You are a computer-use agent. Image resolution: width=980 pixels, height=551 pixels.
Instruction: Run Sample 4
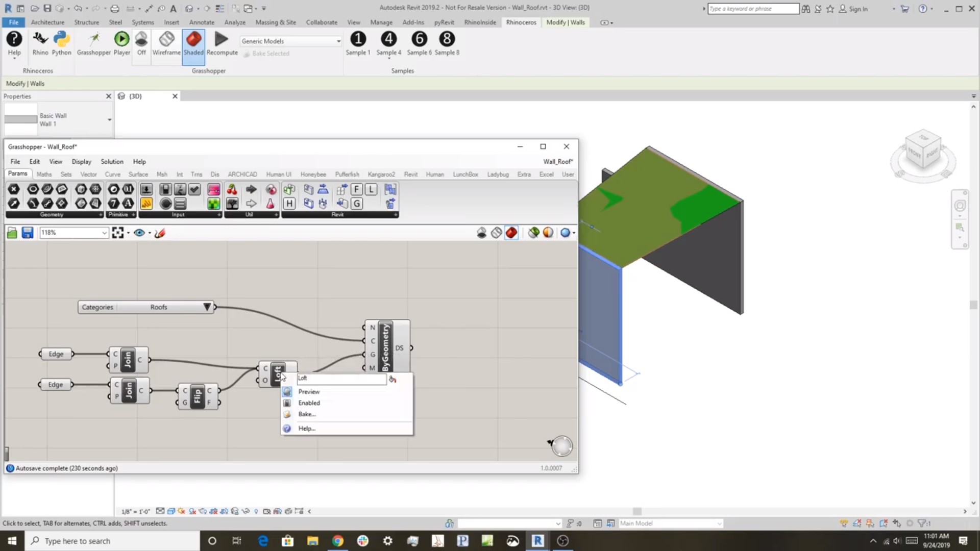(388, 43)
